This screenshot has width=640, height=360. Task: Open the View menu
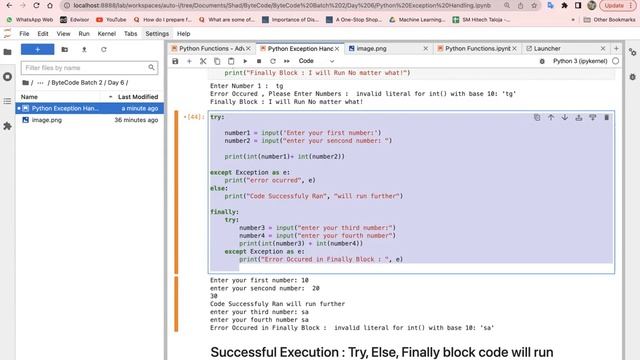(63, 34)
